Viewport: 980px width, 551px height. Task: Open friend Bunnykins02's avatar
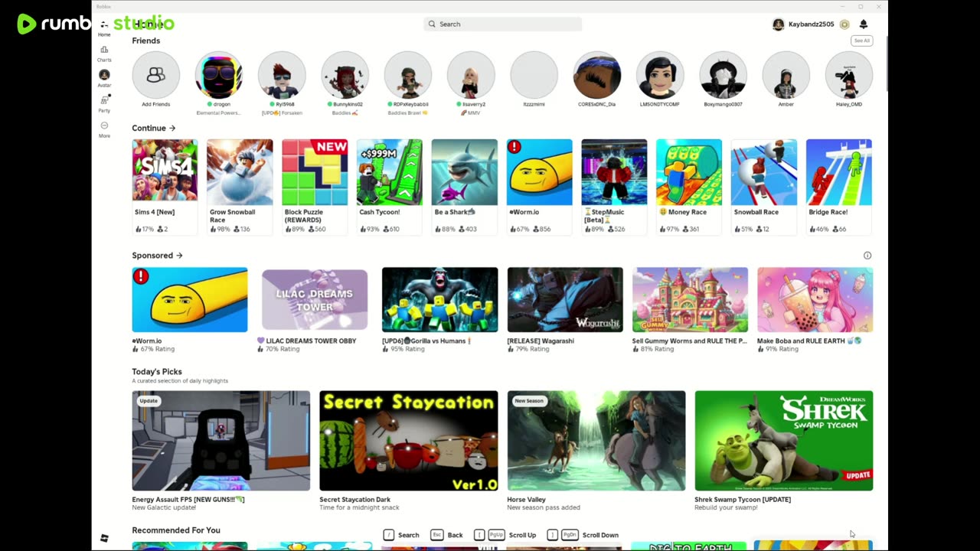pos(345,75)
